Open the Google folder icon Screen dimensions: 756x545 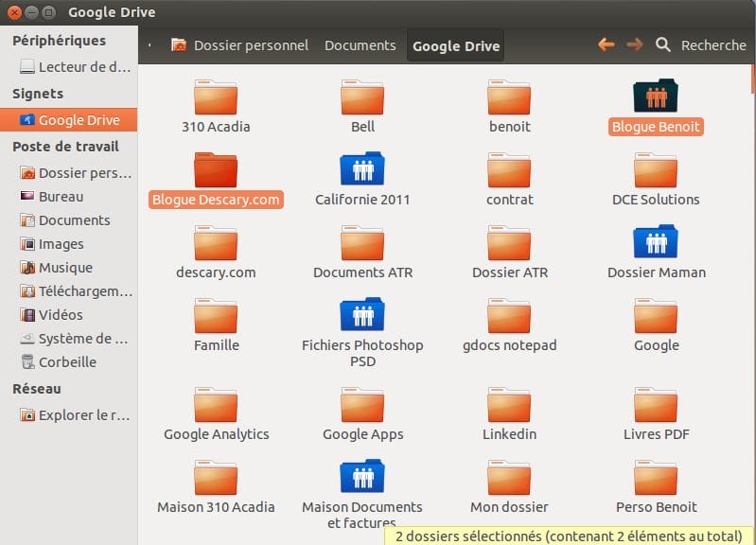click(656, 316)
